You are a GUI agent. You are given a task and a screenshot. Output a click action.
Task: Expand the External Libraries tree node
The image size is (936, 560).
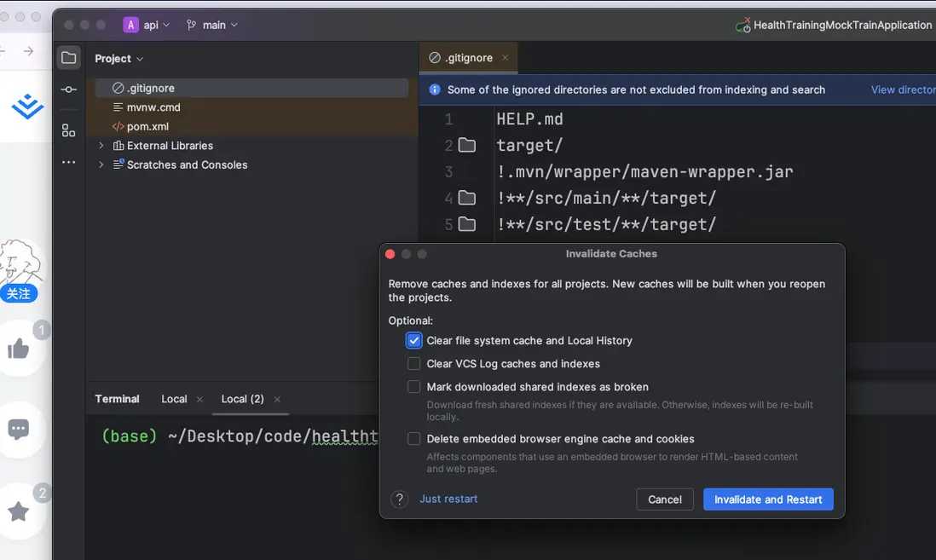(x=101, y=146)
